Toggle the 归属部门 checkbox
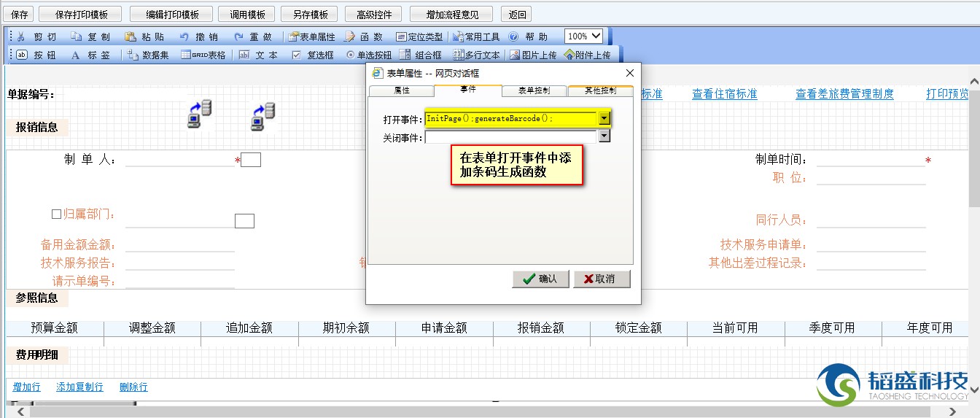 [56, 214]
